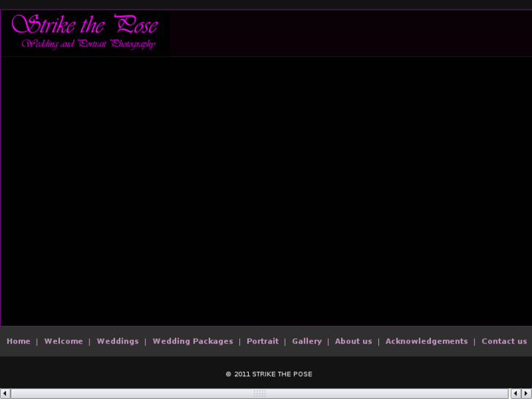Screen dimensions: 532x399
Task: Open the Weddings page link
Action: pyautogui.click(x=118, y=341)
